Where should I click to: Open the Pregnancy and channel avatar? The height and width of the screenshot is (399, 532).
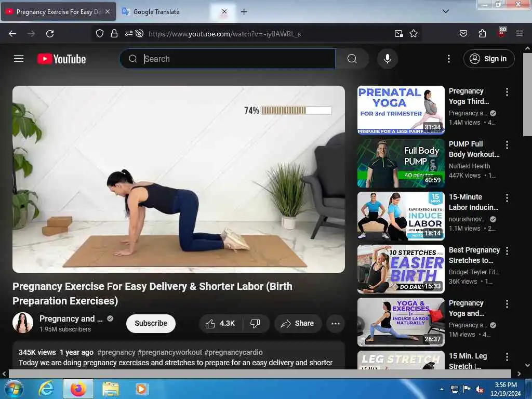click(x=23, y=323)
